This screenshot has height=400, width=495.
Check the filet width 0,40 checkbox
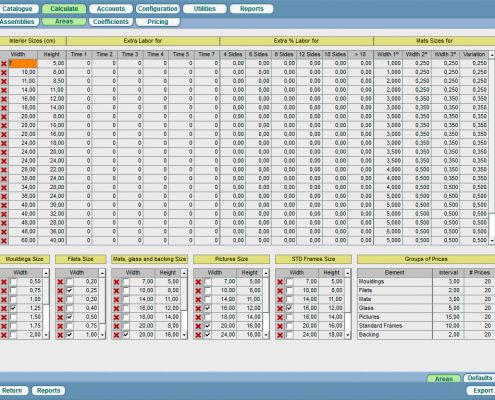69,308
